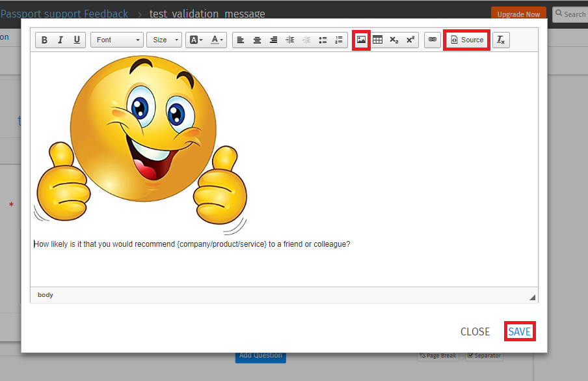This screenshot has height=381, width=588.
Task: Open the background color picker
Action: coord(196,40)
